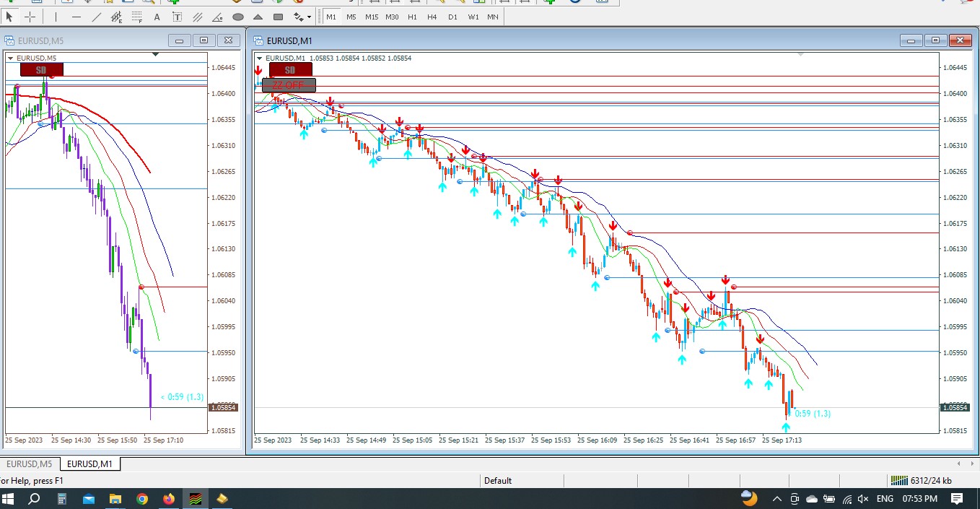Select the vertical line drawing tool
Viewport: 980px width, 509px height.
pos(56,17)
